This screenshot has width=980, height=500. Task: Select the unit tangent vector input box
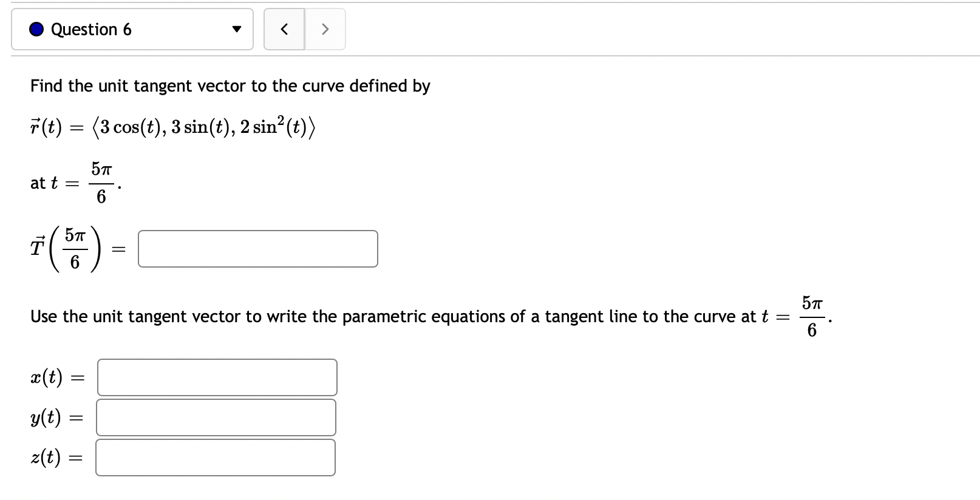257,249
